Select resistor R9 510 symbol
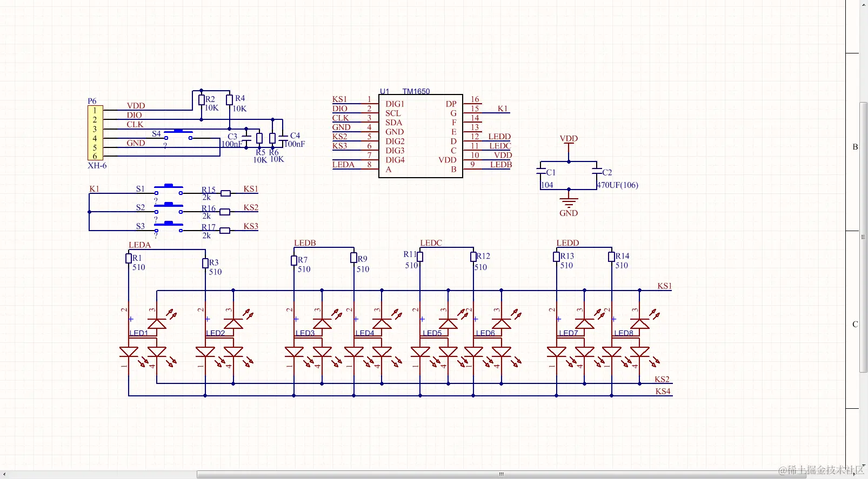Viewport: 868px width, 479px height. click(353, 258)
